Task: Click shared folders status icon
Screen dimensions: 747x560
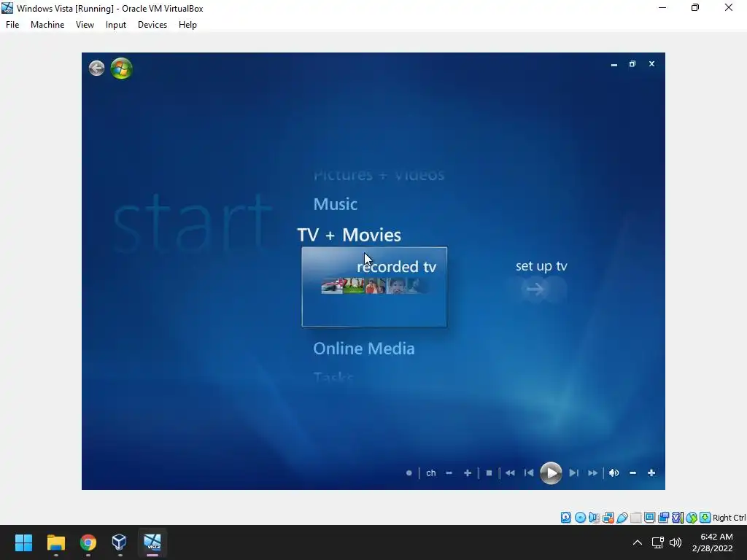Action: click(x=635, y=518)
